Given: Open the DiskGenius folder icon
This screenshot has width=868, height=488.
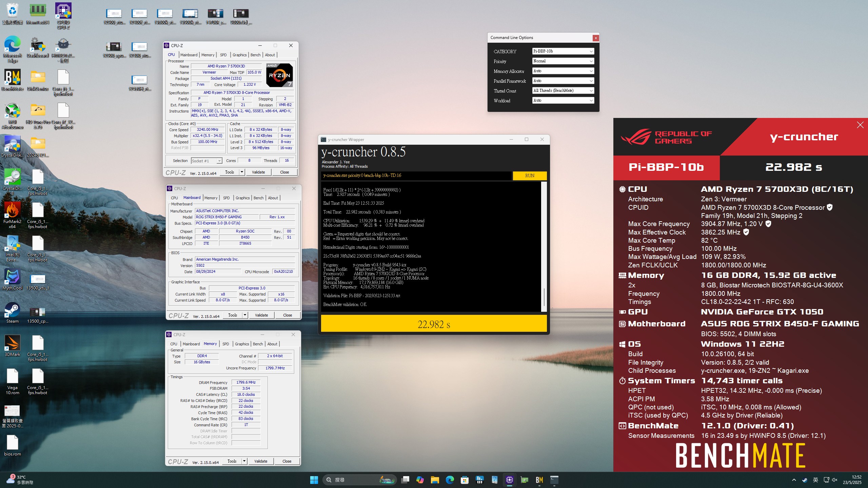Looking at the screenshot, I should coord(38,80).
